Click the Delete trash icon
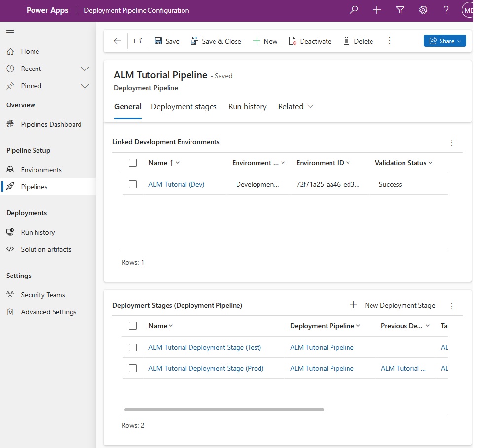The width and height of the screenshot is (478, 448). pyautogui.click(x=346, y=41)
